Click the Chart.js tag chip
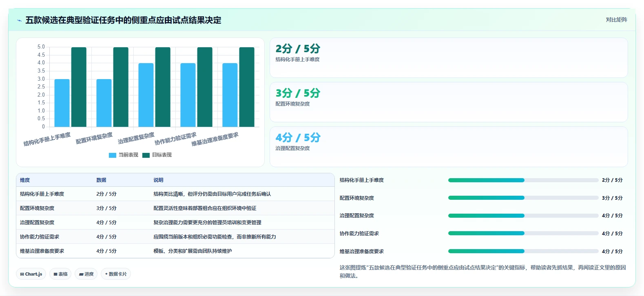 31,274
